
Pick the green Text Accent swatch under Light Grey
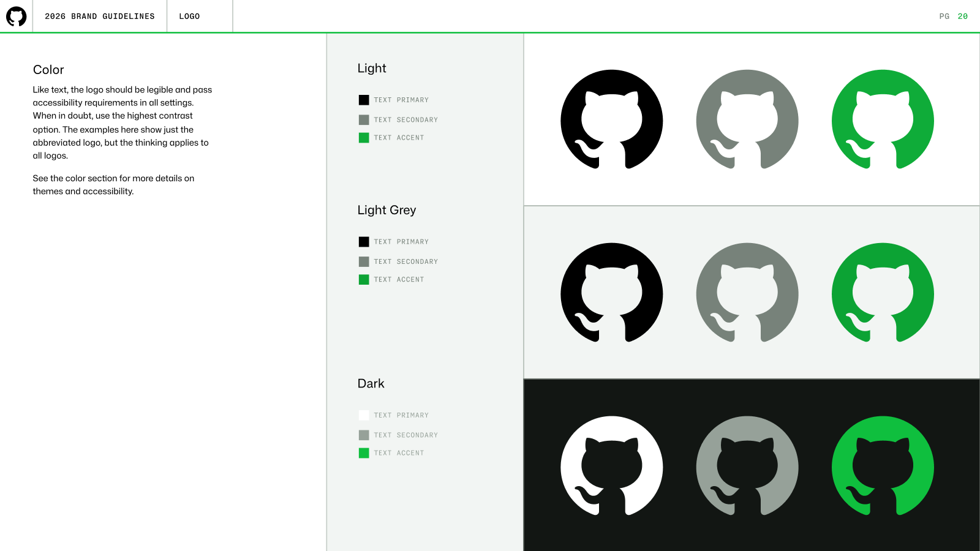click(x=364, y=280)
